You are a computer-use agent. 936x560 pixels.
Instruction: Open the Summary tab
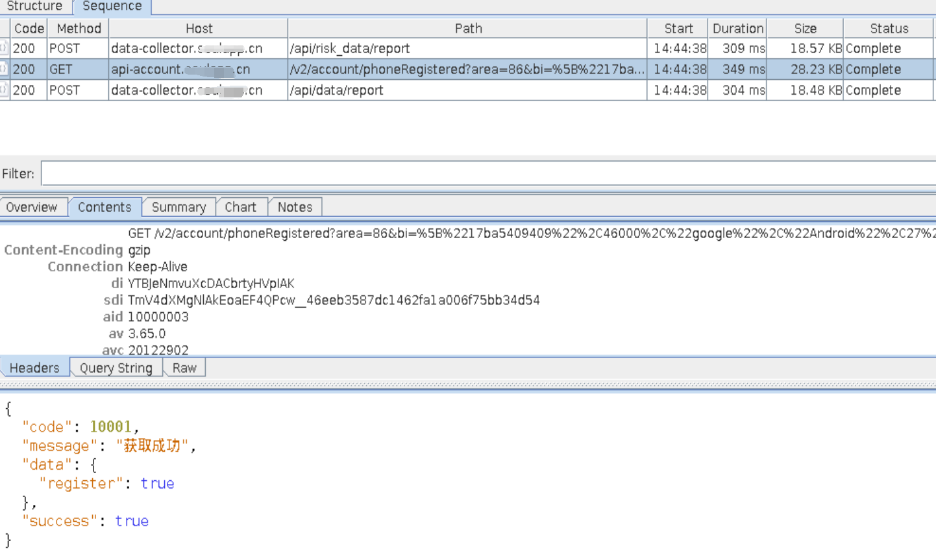(179, 207)
